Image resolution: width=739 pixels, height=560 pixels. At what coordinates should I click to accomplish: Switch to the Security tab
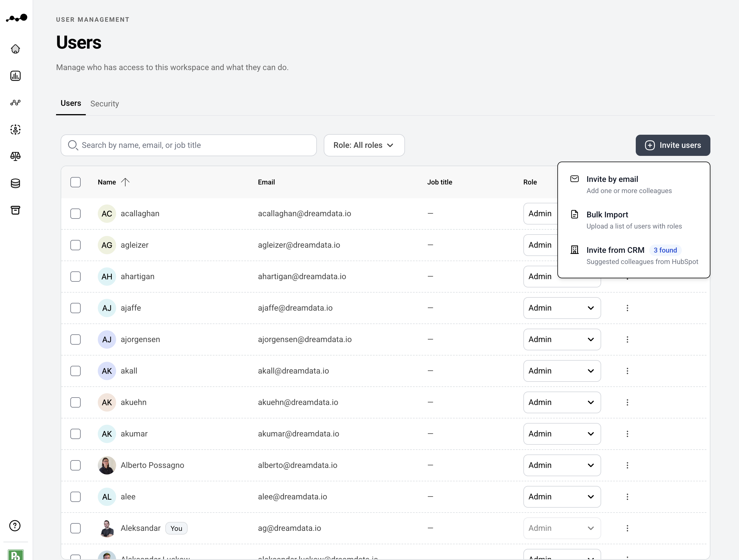[105, 104]
